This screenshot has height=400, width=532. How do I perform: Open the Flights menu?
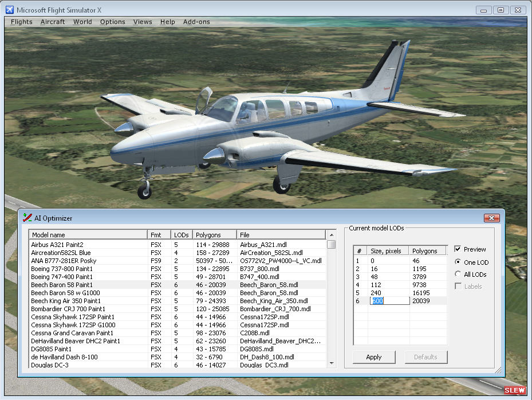[x=21, y=22]
